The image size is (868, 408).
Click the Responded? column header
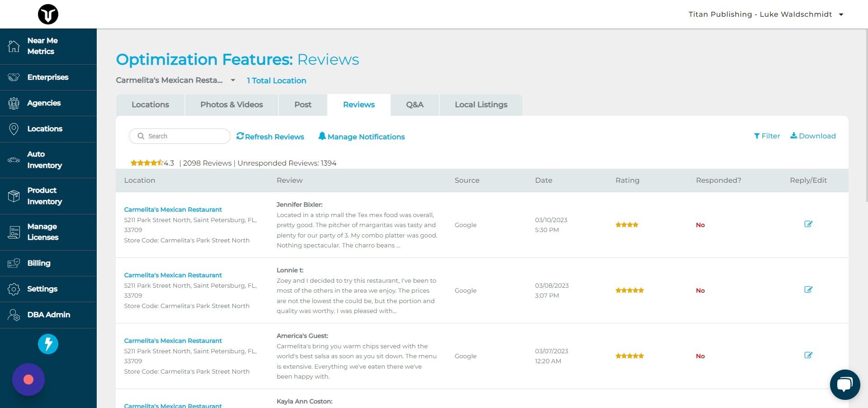point(718,180)
